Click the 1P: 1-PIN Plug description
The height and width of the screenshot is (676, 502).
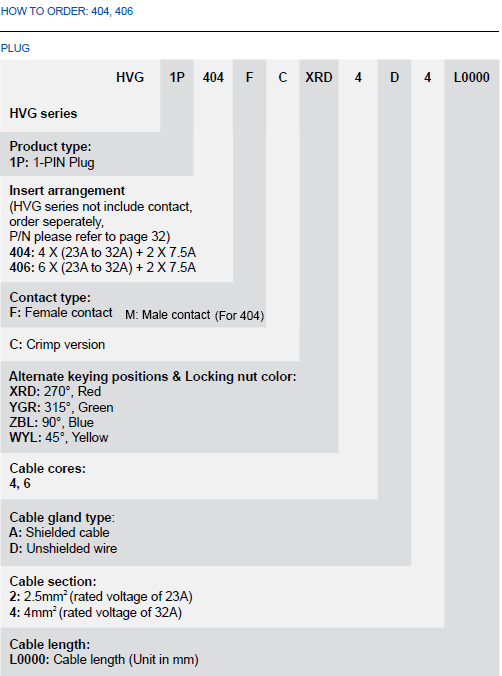click(x=52, y=163)
